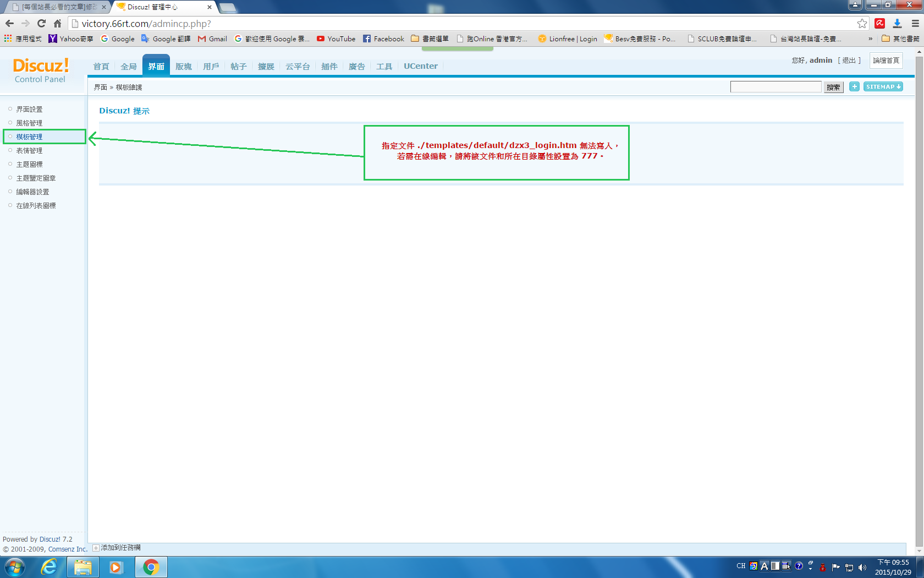This screenshot has width=924, height=578.
Task: Open media player taskbar icon
Action: click(x=116, y=567)
